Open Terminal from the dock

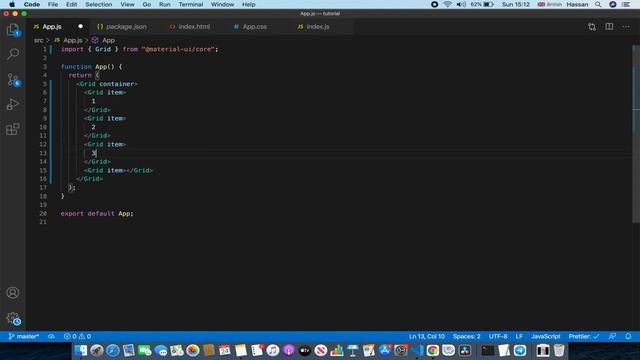pos(487,351)
